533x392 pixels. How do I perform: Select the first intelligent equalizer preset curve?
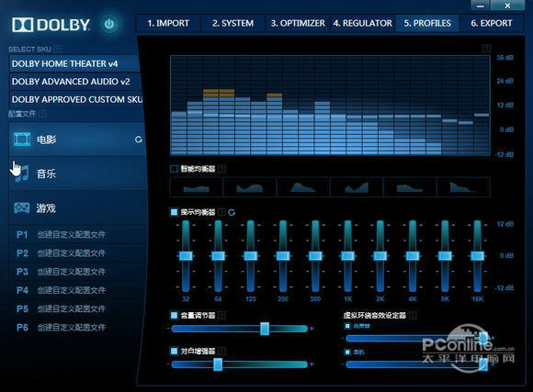[196, 187]
